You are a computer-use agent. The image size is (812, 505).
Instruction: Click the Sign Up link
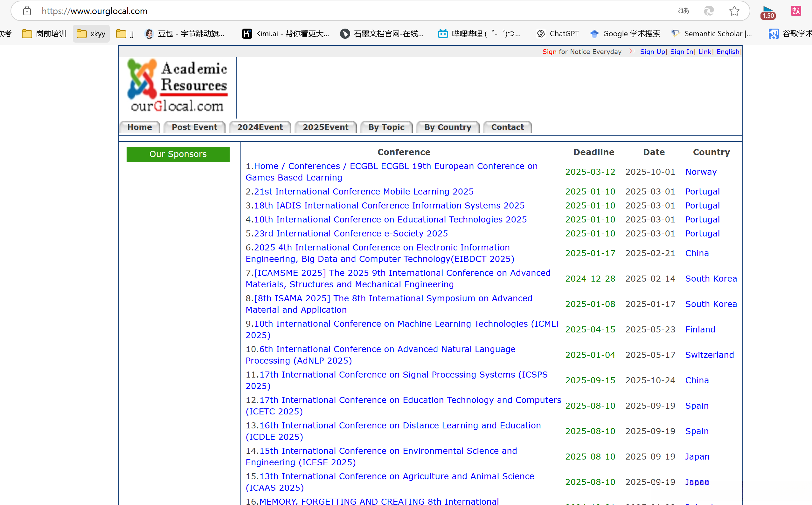[652, 52]
